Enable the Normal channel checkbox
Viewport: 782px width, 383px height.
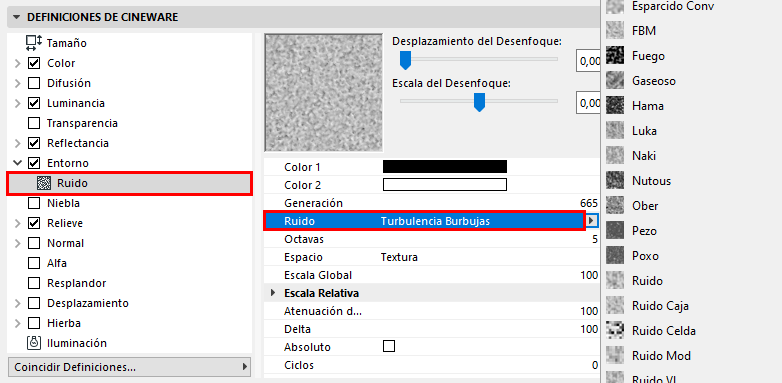[x=34, y=243]
